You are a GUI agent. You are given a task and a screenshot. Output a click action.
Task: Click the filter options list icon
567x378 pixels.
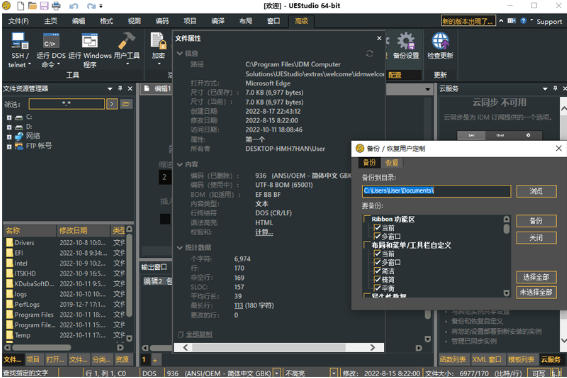coord(126,104)
